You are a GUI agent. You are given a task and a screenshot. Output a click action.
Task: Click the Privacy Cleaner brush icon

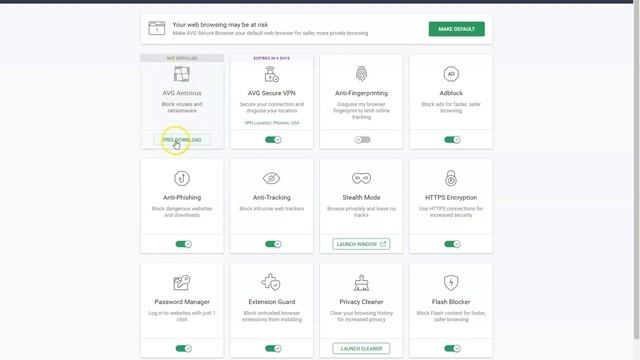(x=361, y=282)
